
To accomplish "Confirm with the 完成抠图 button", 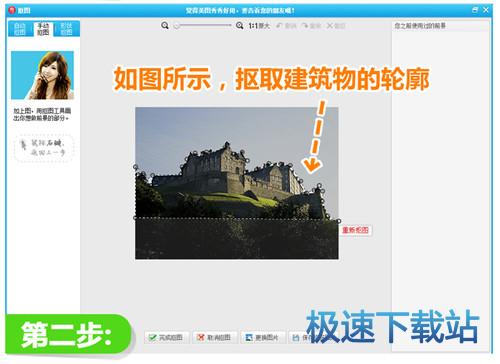I will 167,338.
